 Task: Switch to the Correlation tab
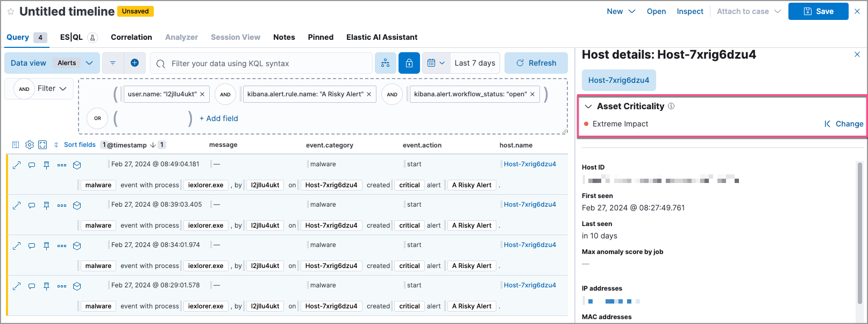tap(131, 37)
